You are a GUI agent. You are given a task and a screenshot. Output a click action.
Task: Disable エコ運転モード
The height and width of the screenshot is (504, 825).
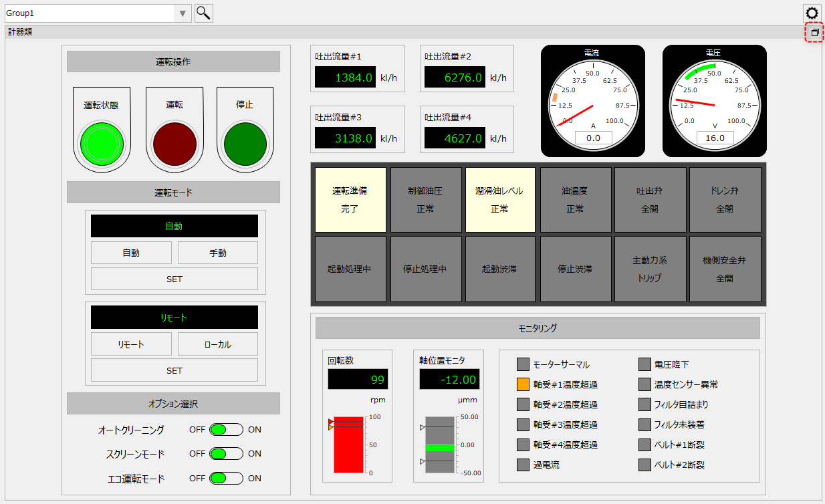(225, 478)
